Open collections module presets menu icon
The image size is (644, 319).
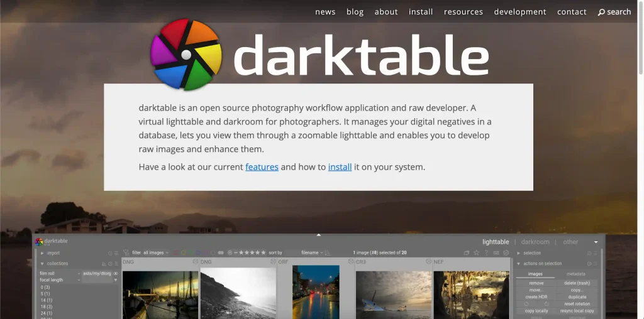[116, 264]
